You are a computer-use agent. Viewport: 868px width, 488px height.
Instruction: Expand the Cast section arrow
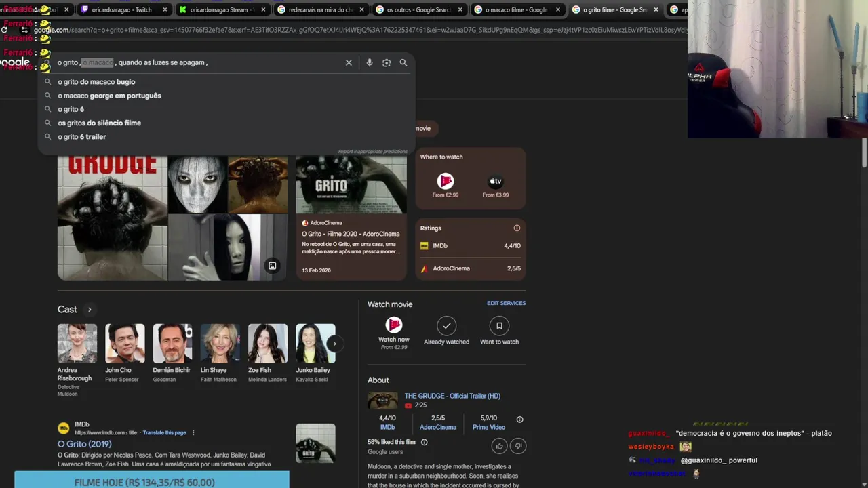[x=89, y=310]
